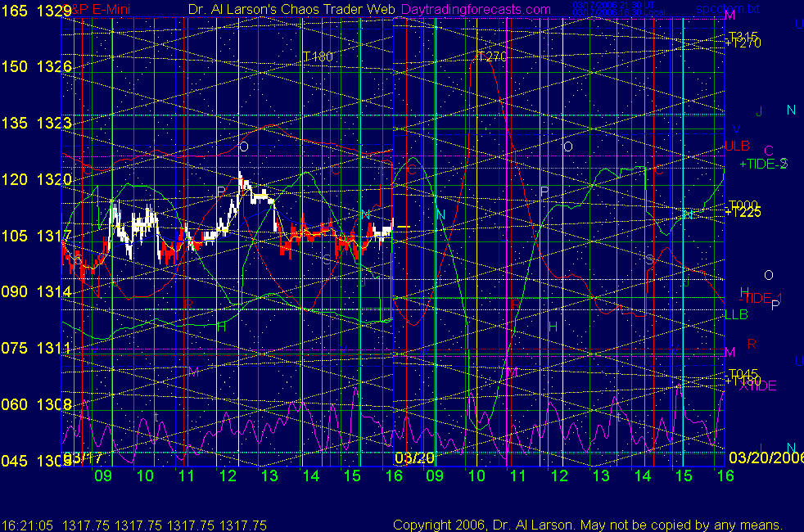Select the "Dr. Al Larson's Chaos Trader Web" title
This screenshot has height=532, width=804.
[291, 9]
